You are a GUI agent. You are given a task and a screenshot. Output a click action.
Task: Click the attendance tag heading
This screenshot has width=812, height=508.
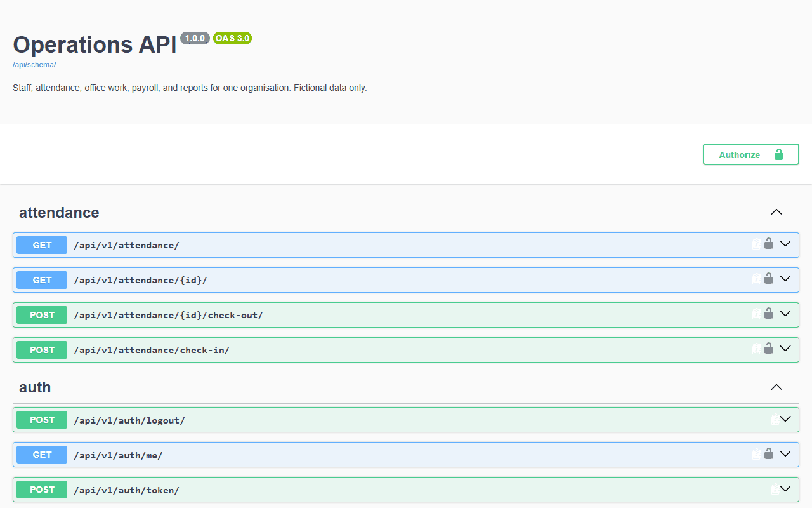click(59, 213)
